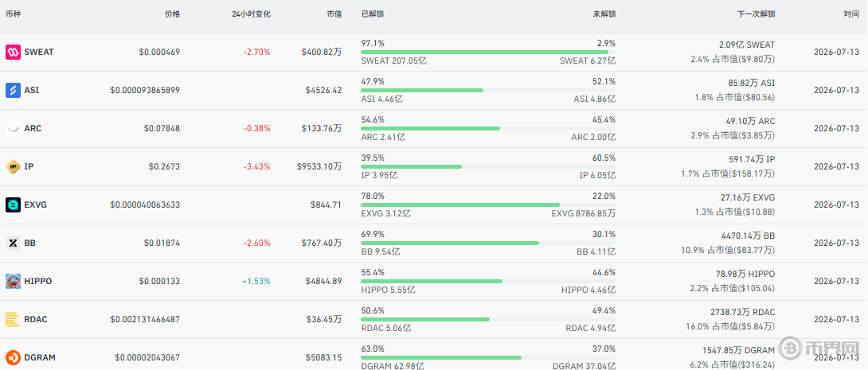868x370 pixels.
Task: Click the ARC unlock progress bar
Action: pos(488,128)
